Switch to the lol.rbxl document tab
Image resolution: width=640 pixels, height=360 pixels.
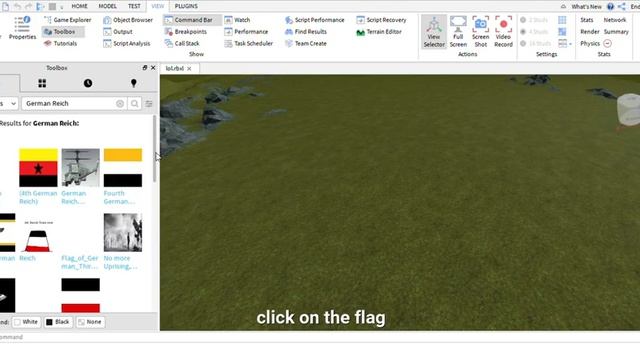pos(175,68)
